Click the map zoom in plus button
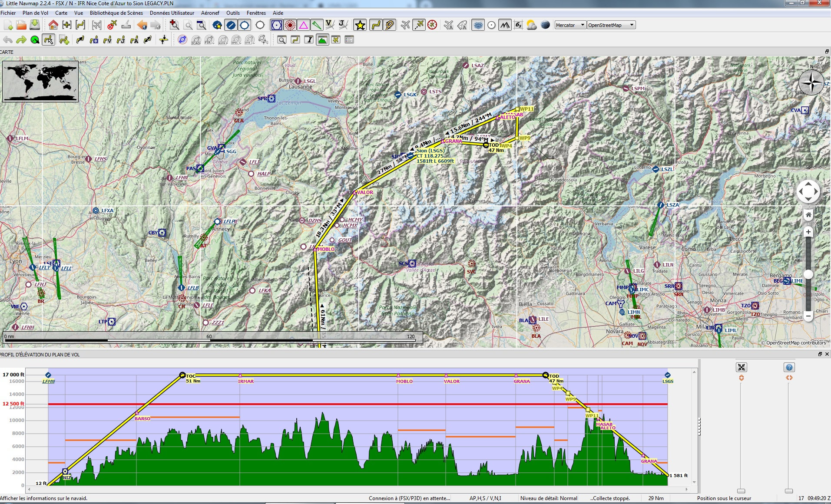Viewport: 831px width, 504px height. coord(808,232)
